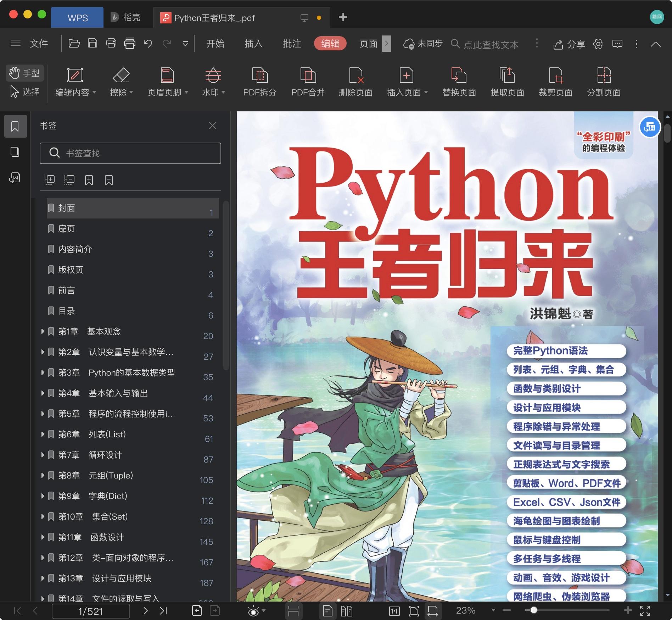The height and width of the screenshot is (620, 672).
Task: Switch to the 稻壳 tab
Action: tap(125, 17)
